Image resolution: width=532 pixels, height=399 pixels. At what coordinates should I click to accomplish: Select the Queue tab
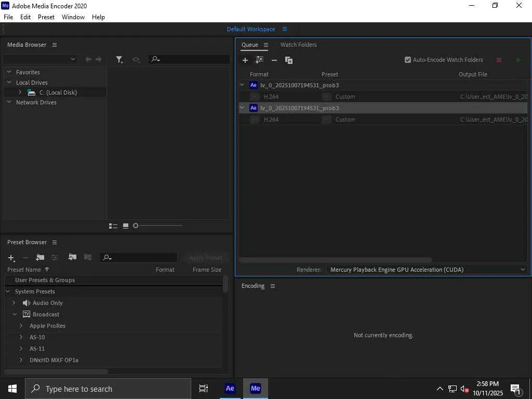click(250, 45)
